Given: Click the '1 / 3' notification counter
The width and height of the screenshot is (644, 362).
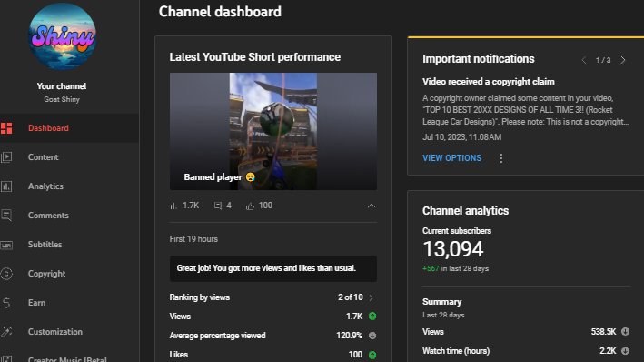Looking at the screenshot, I should point(603,60).
